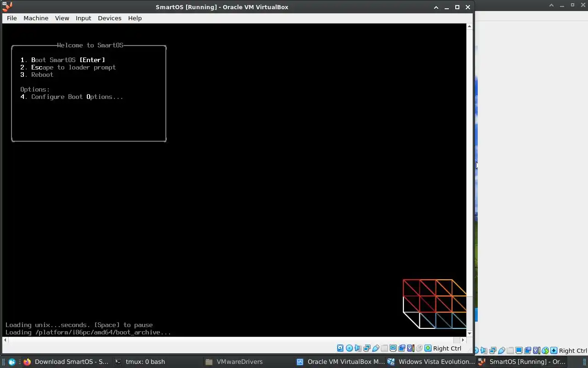Click the USB icon in the background VM window status bar
588x368 pixels.
[x=502, y=351]
